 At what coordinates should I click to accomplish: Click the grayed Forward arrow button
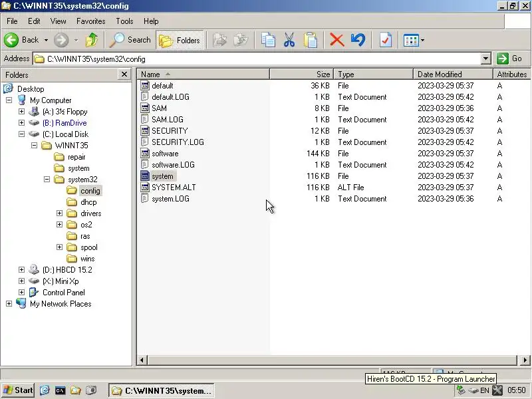(61, 40)
